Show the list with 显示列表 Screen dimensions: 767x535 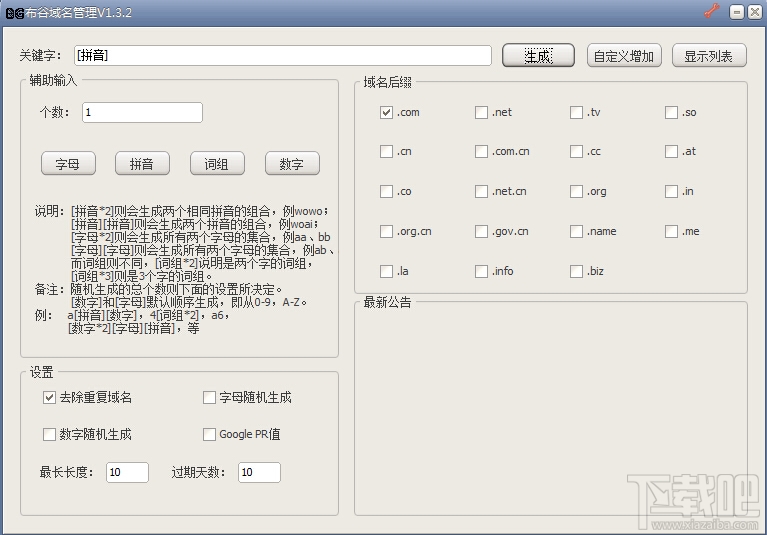point(709,56)
